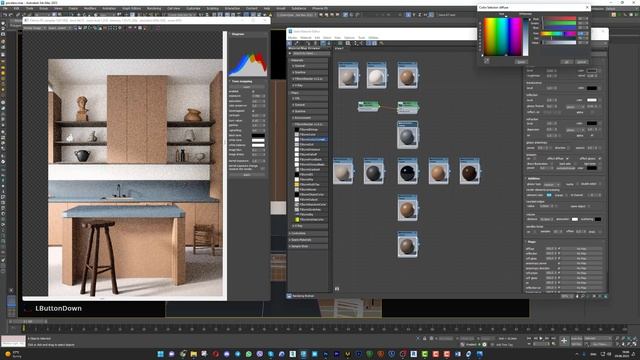This screenshot has width=640, height=360.
Task: Select the gray sphere material node in top row
Action: click(x=348, y=76)
